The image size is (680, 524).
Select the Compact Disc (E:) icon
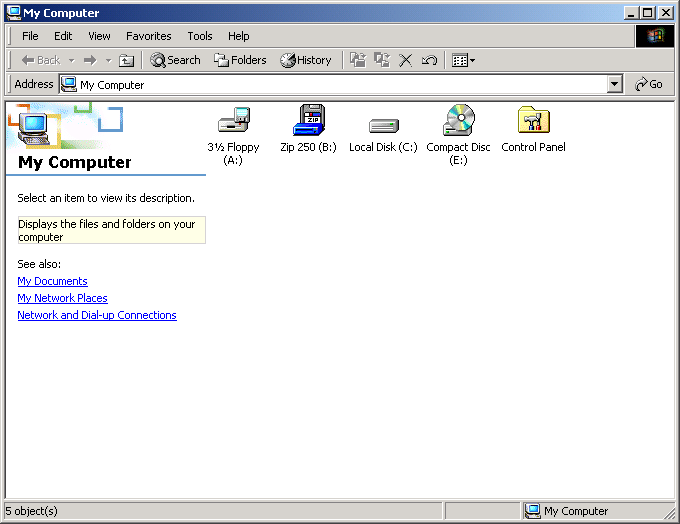(459, 120)
